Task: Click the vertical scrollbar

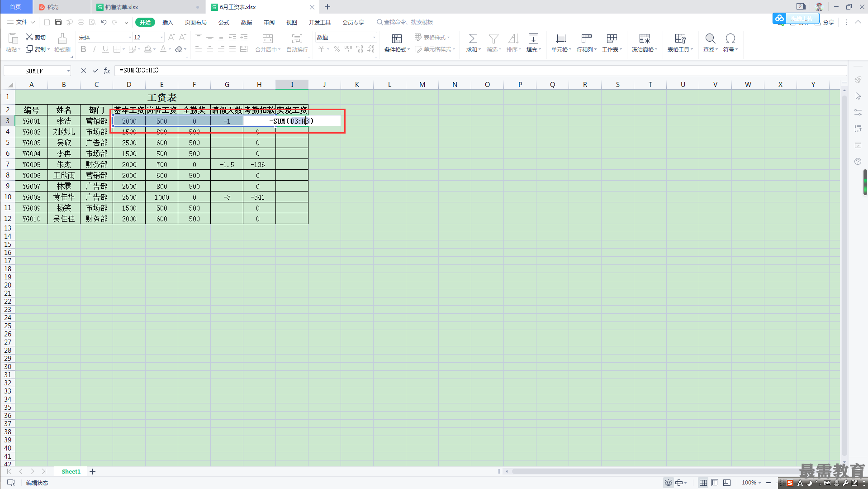Action: point(844,275)
